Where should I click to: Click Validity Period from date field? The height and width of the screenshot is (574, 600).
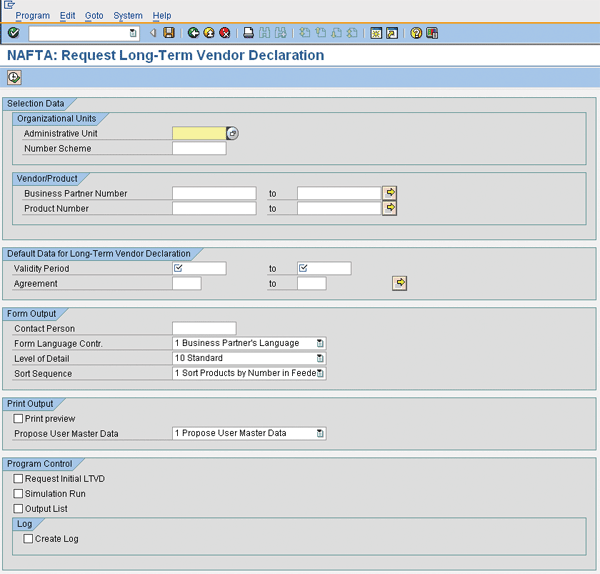(x=199, y=268)
